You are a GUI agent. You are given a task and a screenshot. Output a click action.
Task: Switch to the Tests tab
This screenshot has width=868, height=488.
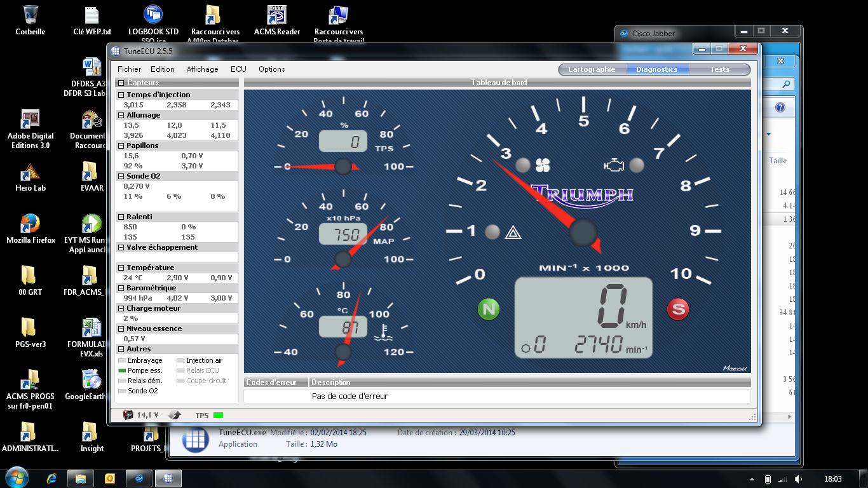pyautogui.click(x=719, y=69)
